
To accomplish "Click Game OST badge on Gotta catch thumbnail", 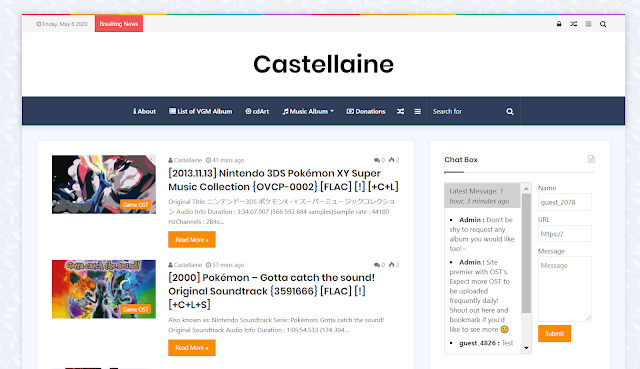I will click(136, 309).
